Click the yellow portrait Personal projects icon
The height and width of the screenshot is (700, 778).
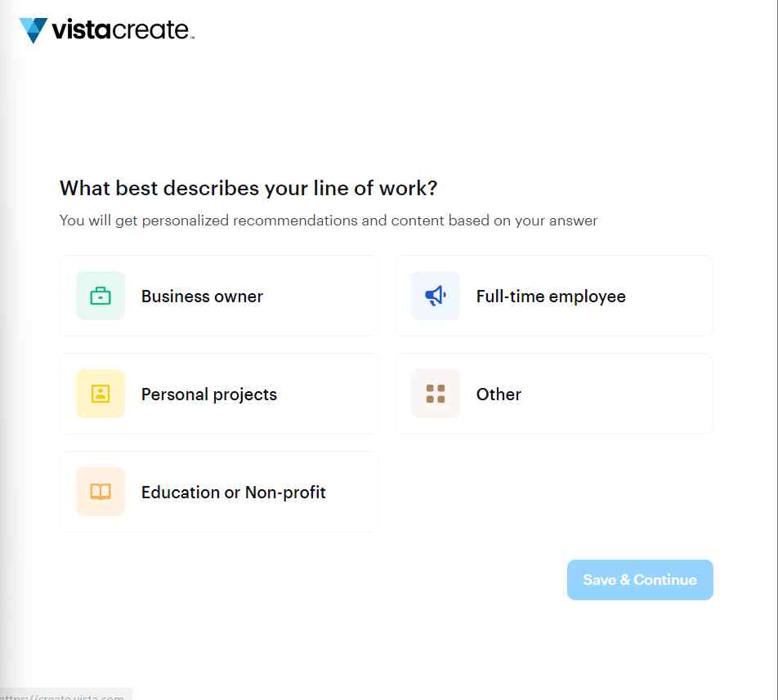point(101,394)
